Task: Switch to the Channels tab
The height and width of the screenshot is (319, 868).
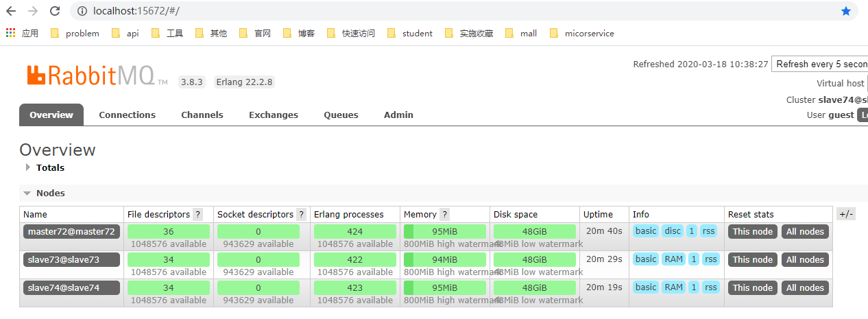Action: [202, 115]
